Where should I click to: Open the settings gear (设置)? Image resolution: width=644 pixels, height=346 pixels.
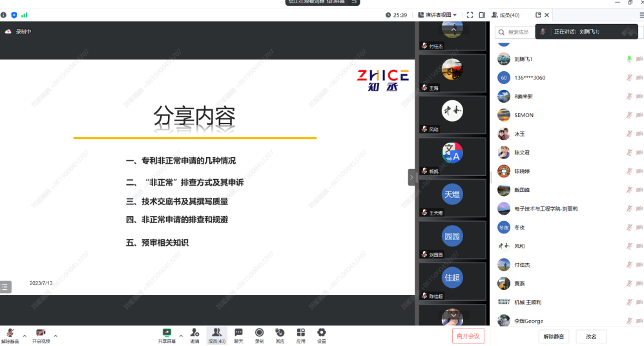pyautogui.click(x=321, y=333)
